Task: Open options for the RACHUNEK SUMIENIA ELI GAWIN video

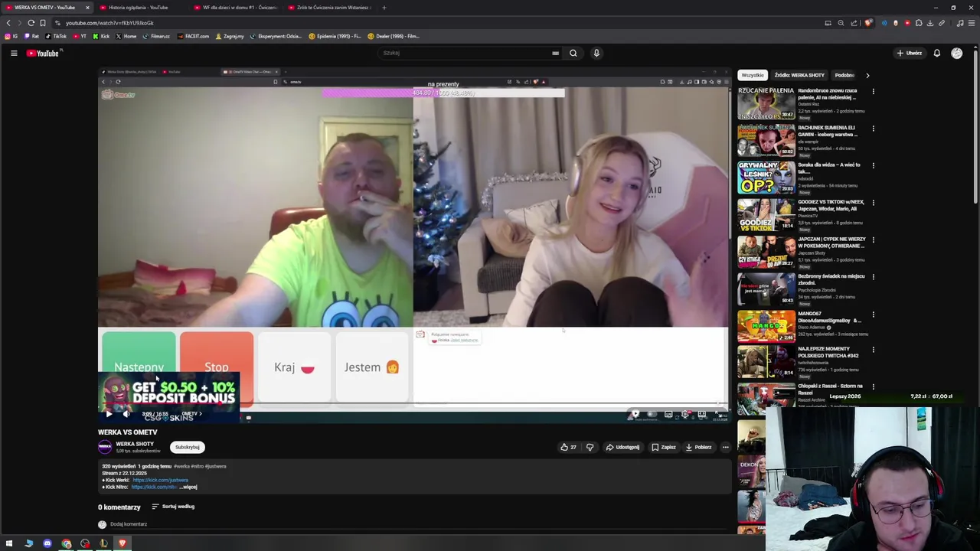Action: tap(873, 129)
